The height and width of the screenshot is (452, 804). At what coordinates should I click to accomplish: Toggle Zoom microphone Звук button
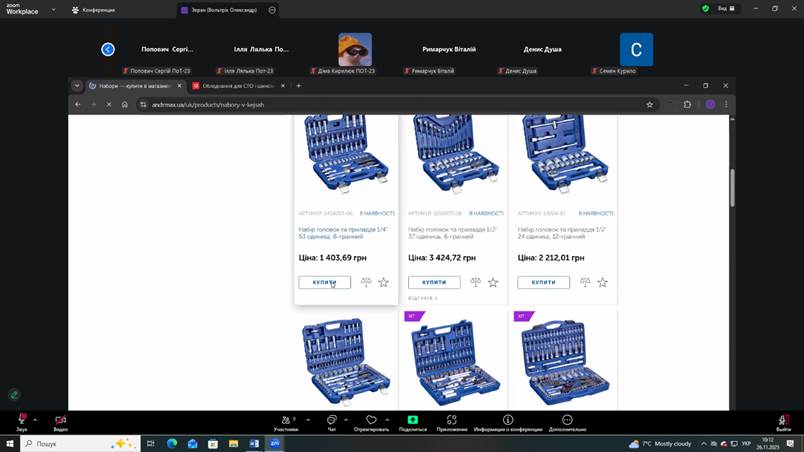(x=21, y=421)
